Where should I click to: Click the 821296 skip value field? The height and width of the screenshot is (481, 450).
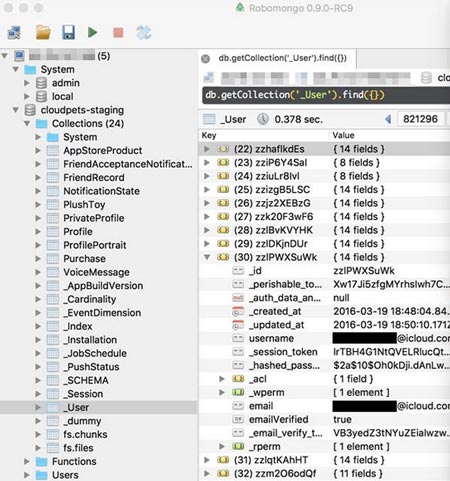click(420, 119)
